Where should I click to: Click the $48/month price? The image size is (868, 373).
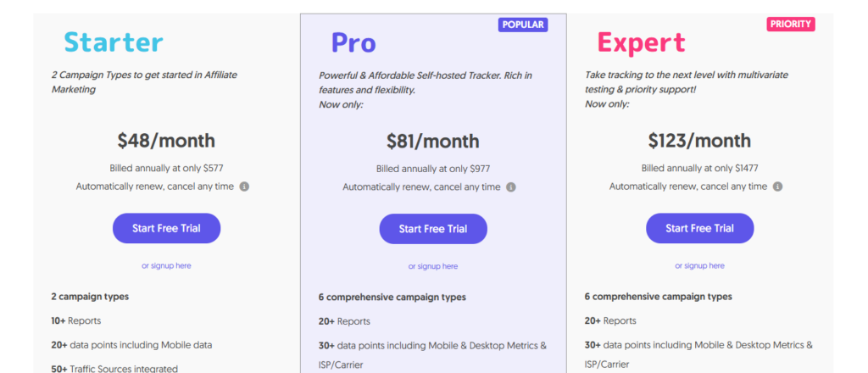click(x=166, y=141)
